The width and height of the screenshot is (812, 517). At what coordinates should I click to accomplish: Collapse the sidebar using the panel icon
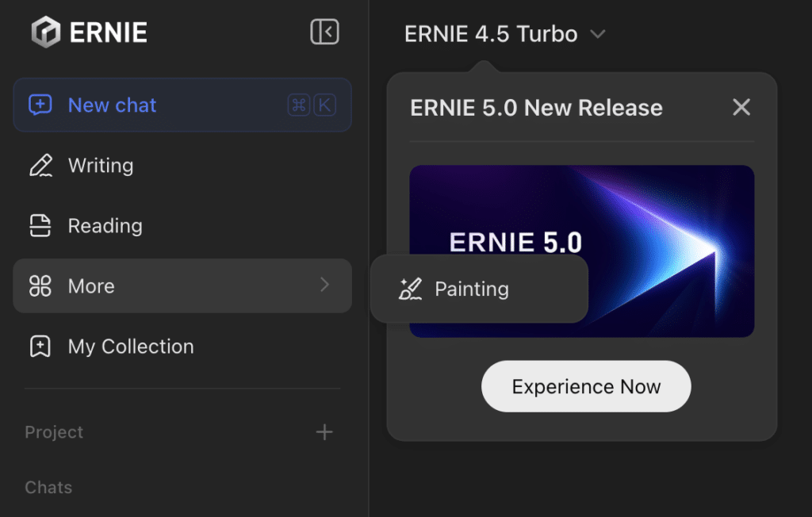tap(324, 32)
